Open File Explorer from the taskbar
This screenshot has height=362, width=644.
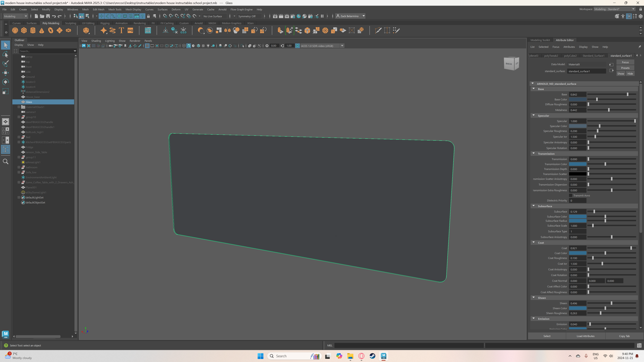[350, 356]
